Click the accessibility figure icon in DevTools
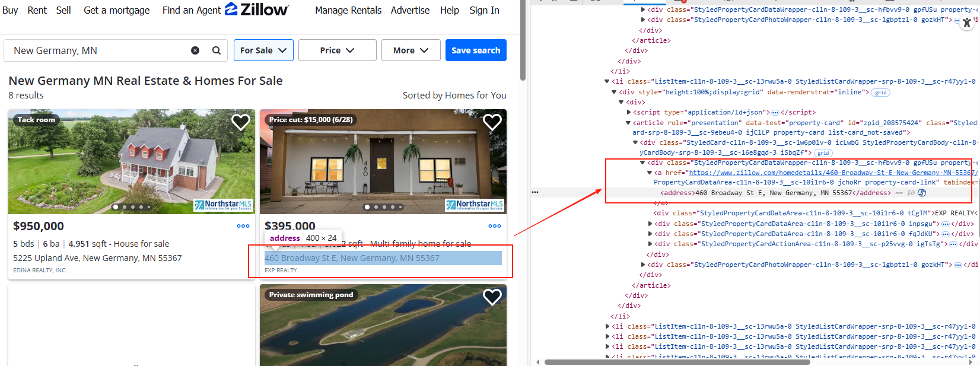This screenshot has width=980, height=366. (967, 23)
